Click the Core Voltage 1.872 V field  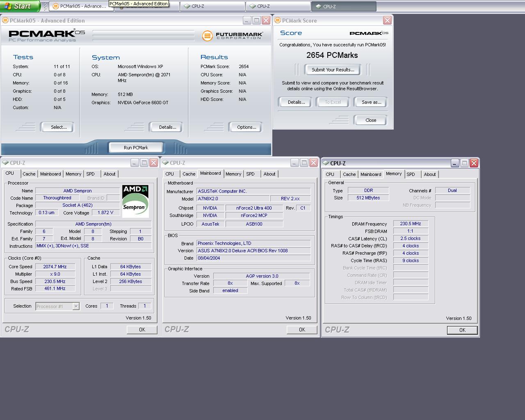(105, 213)
